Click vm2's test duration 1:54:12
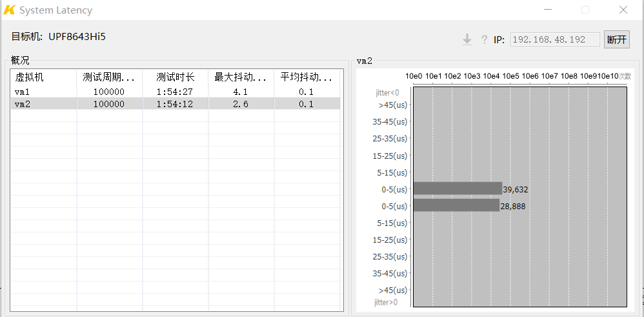Screen dimensions: 644x317 pyautogui.click(x=174, y=104)
